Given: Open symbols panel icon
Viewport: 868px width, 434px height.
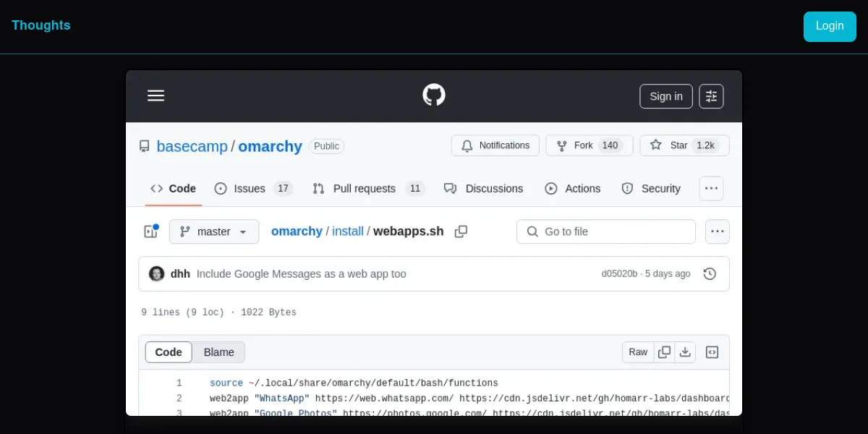Looking at the screenshot, I should pyautogui.click(x=712, y=352).
